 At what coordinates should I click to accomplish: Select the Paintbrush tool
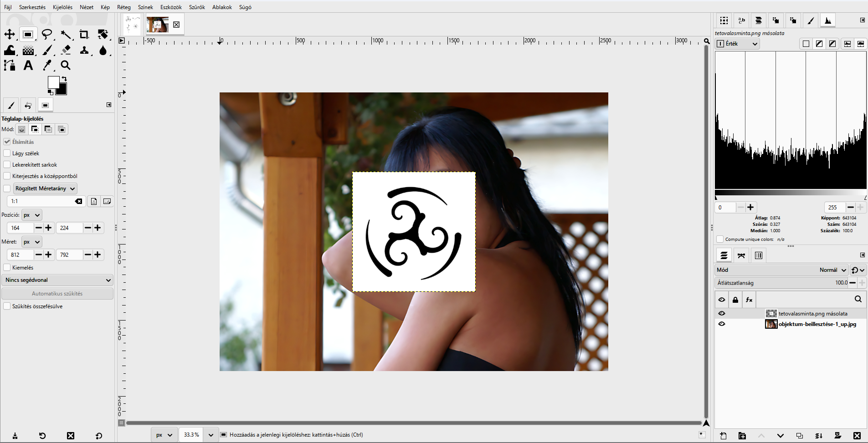coord(47,50)
